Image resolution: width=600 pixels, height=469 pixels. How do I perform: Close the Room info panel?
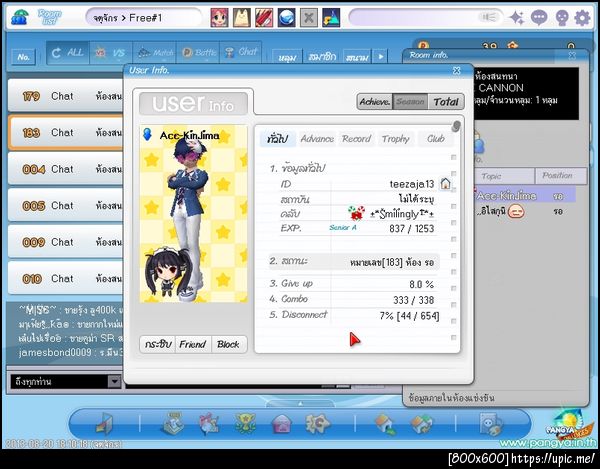point(572,55)
